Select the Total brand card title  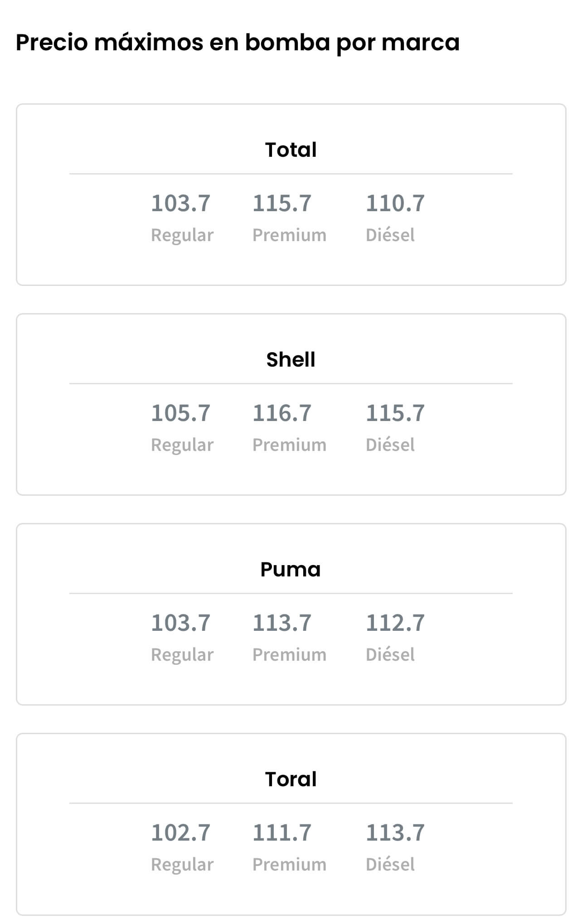(291, 150)
